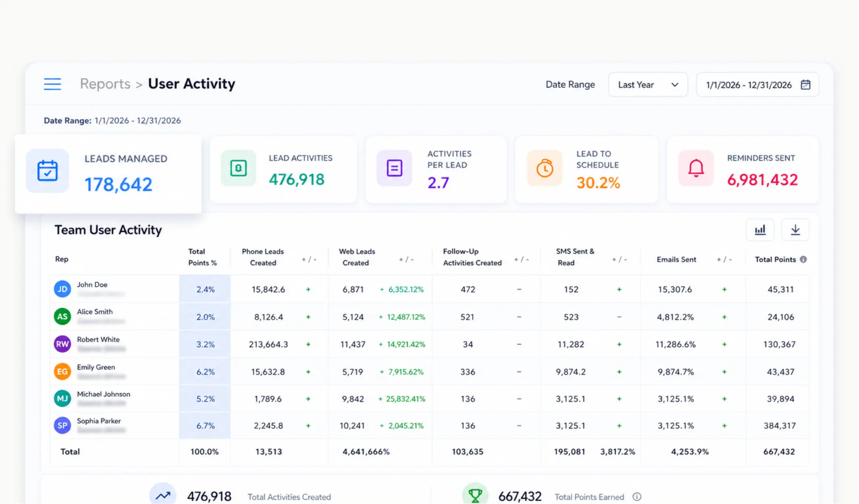Click the Lead to Schedule clock icon
Screen dimensions: 859x504
(x=545, y=168)
